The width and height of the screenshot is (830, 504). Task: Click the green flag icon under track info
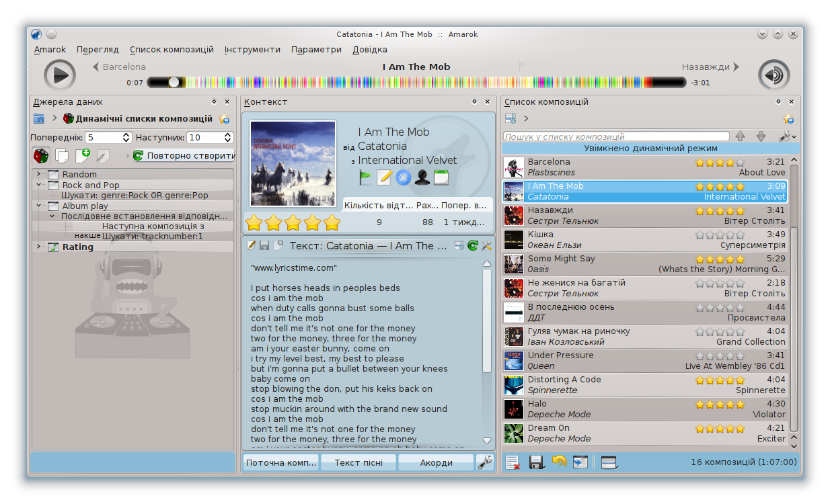tap(365, 177)
